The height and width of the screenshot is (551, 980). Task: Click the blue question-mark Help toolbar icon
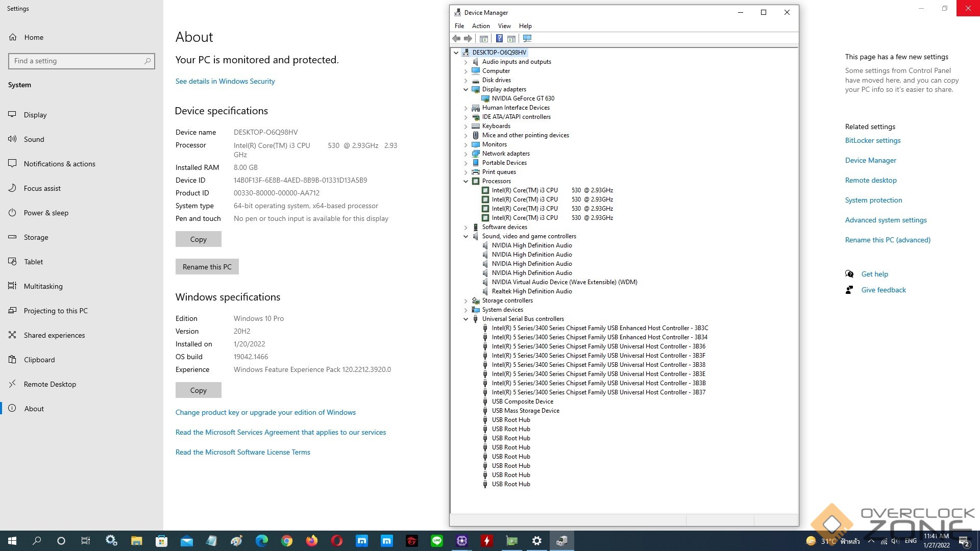(499, 39)
